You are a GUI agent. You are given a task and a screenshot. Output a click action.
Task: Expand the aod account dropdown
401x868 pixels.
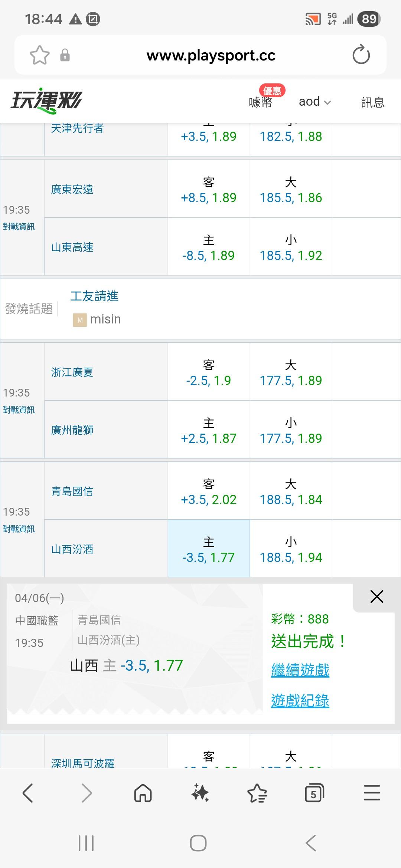coord(315,102)
